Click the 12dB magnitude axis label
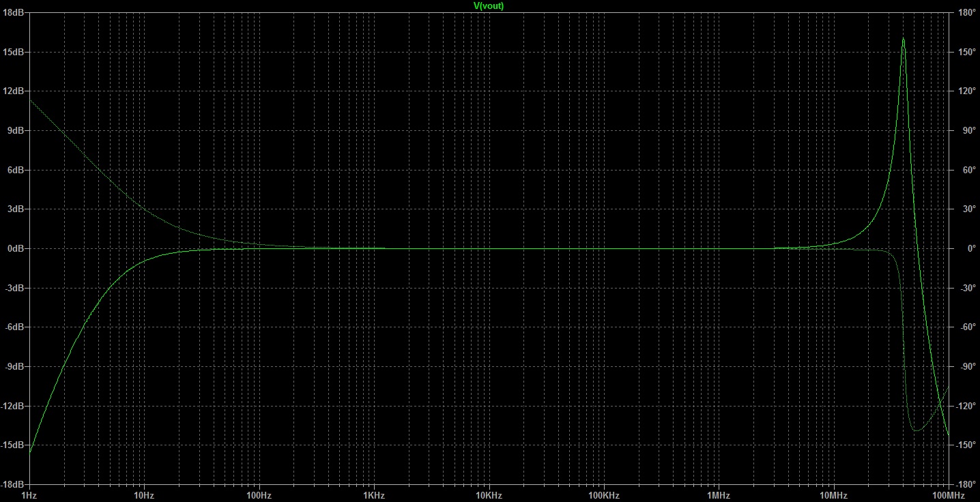Image resolution: width=980 pixels, height=502 pixels. [14, 91]
